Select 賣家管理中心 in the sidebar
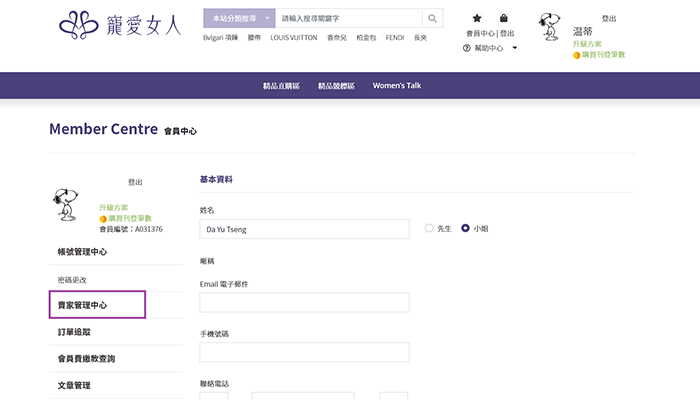 click(97, 305)
